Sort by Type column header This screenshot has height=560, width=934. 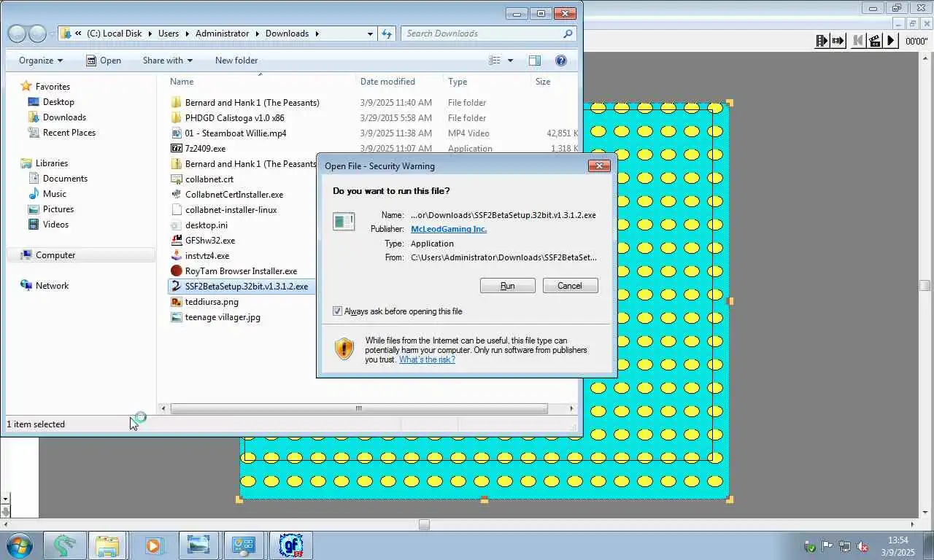coord(458,82)
